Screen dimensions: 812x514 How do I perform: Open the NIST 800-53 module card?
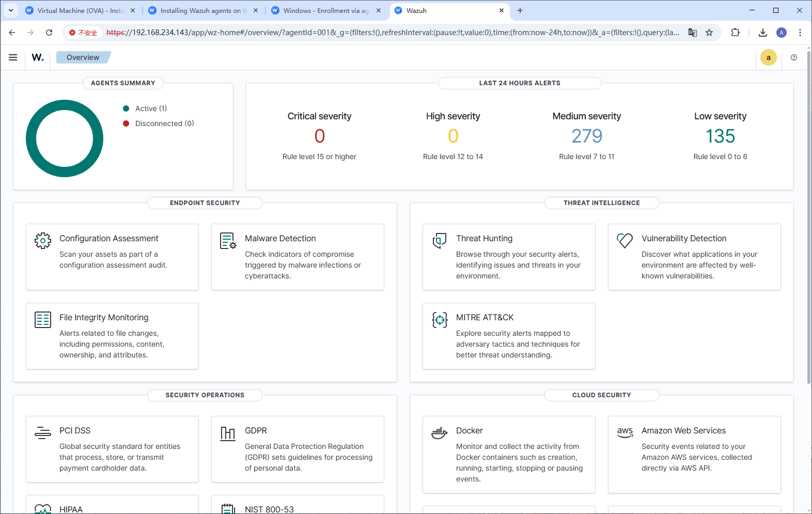coord(298,505)
